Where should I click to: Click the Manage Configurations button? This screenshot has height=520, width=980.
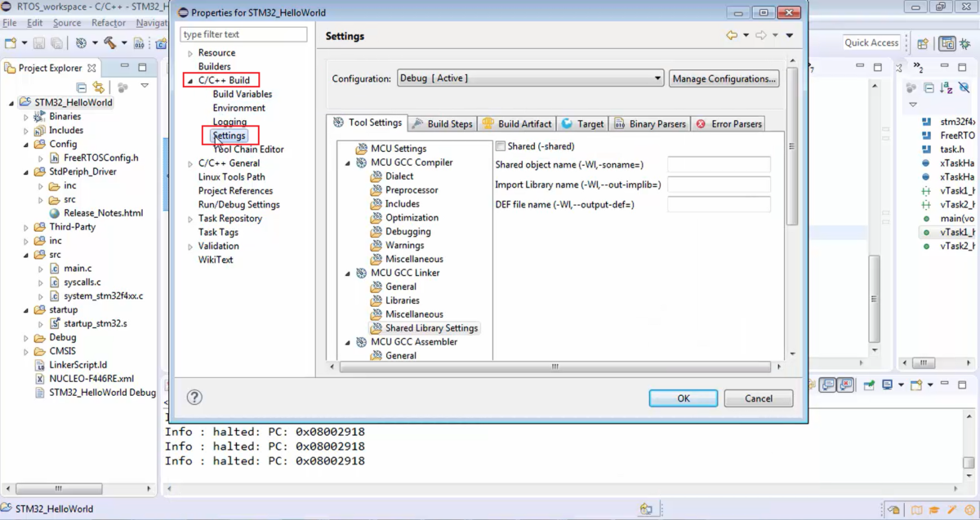pyautogui.click(x=724, y=78)
